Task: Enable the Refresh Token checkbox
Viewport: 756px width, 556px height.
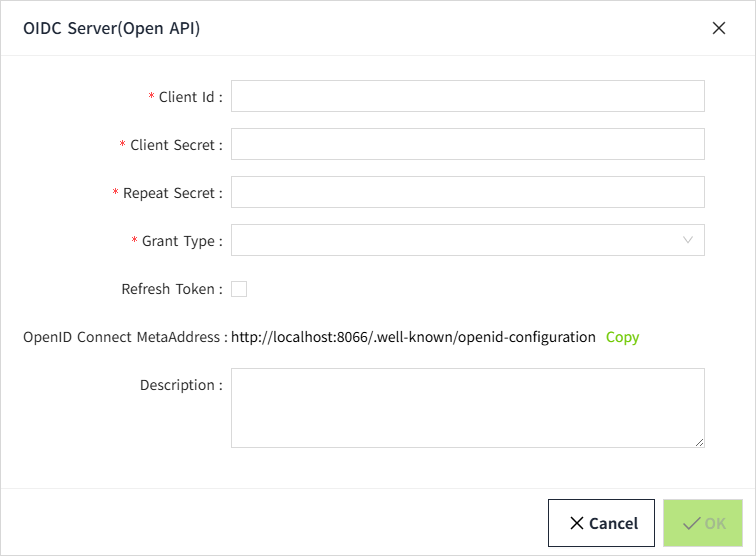Action: 239,289
